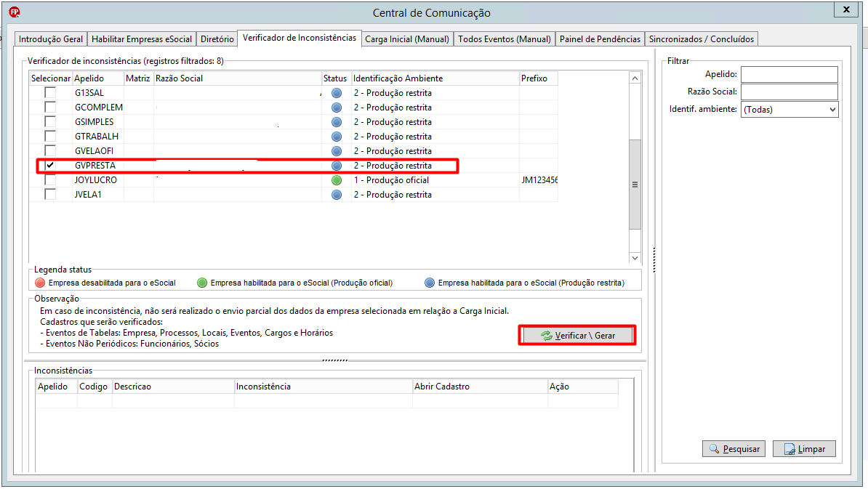Image resolution: width=868 pixels, height=489 pixels.
Task: Go to the Diretório tab
Action: (x=217, y=39)
